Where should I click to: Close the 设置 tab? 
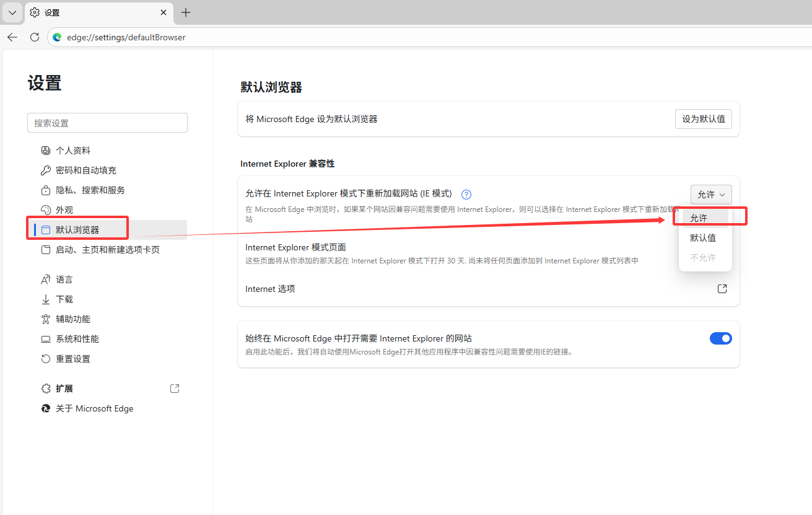click(x=164, y=12)
